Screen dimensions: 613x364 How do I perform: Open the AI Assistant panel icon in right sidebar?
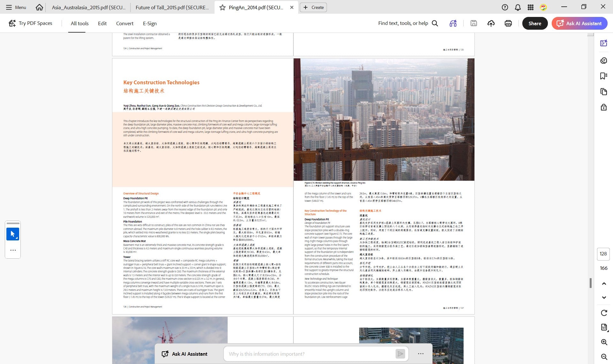point(603,43)
